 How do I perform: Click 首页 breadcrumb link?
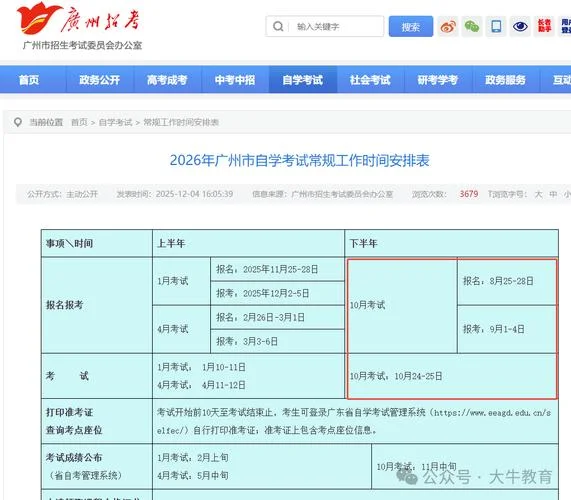(x=79, y=122)
